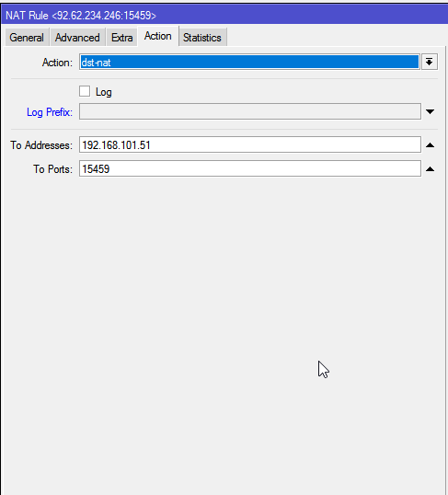Click the To Ports field showing 15459
Viewport: 448px width, 495px height.
tap(249, 168)
